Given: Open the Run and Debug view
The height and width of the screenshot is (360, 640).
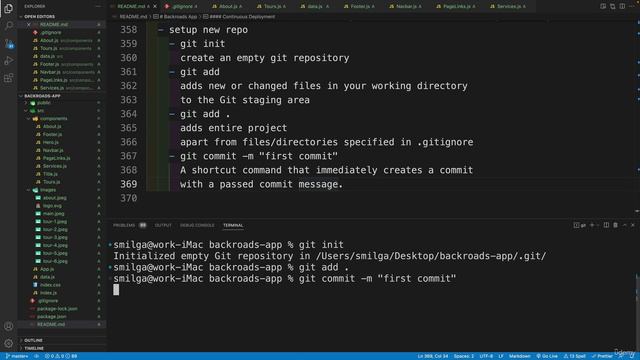Looking at the screenshot, I should coord(9,61).
